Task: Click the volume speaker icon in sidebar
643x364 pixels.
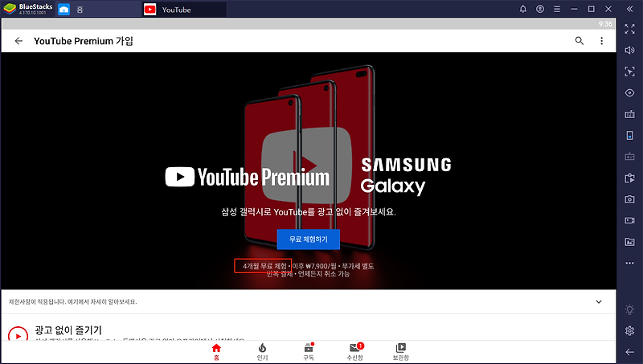Action: coord(629,50)
